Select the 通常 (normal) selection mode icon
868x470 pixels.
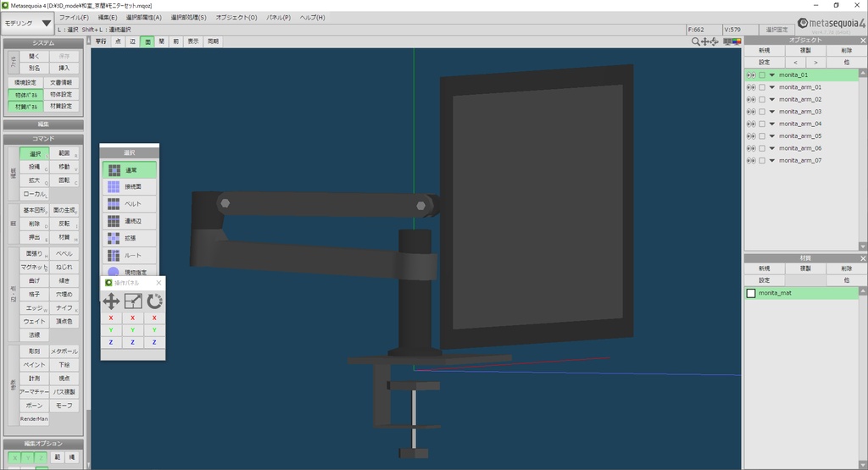pos(114,170)
